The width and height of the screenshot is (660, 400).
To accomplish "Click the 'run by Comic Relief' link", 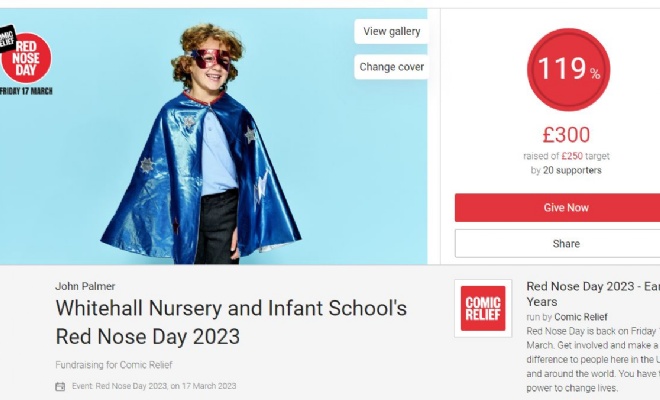I will [x=567, y=317].
